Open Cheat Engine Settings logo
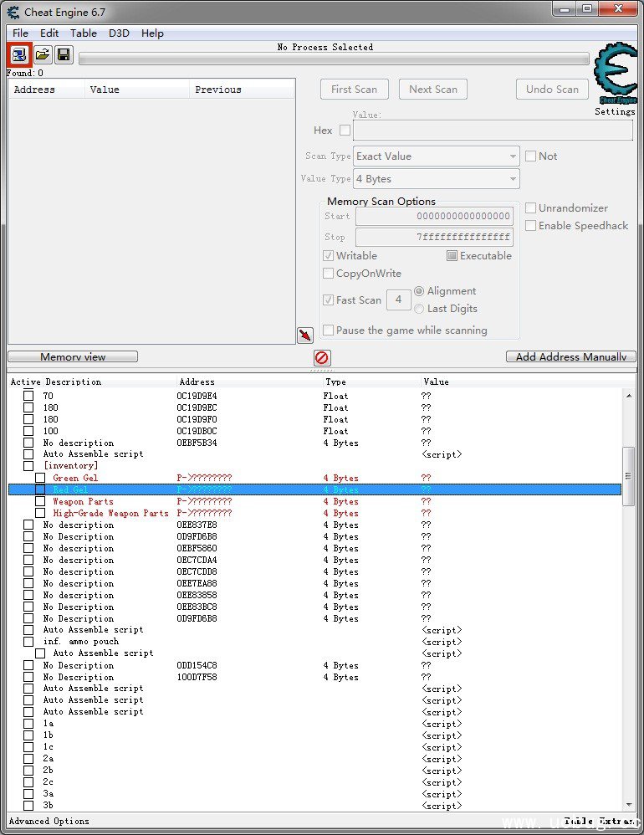 coord(615,75)
